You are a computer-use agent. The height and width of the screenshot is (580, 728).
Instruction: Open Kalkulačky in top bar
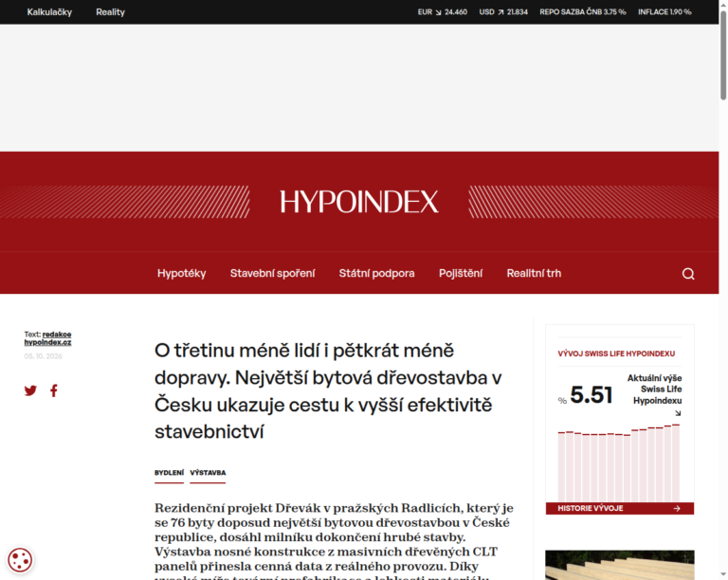49,12
